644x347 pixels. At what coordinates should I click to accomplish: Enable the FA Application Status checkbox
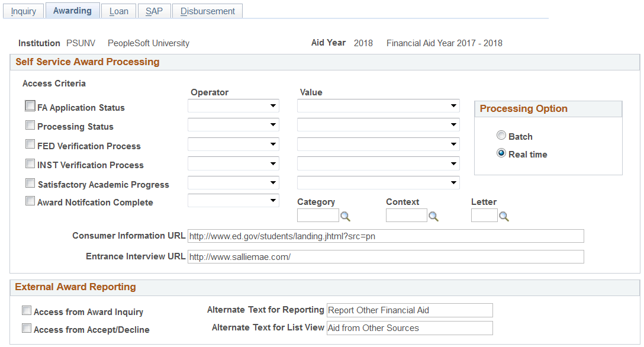[30, 107]
